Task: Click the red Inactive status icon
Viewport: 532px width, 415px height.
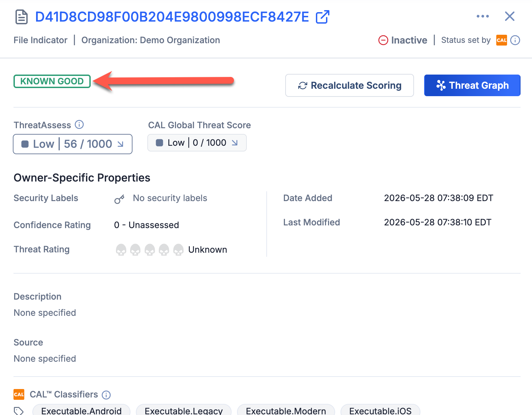Action: click(x=383, y=40)
